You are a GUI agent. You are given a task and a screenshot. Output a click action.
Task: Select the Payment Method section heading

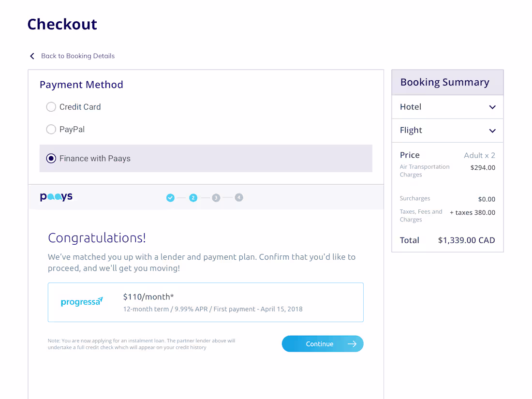(81, 85)
